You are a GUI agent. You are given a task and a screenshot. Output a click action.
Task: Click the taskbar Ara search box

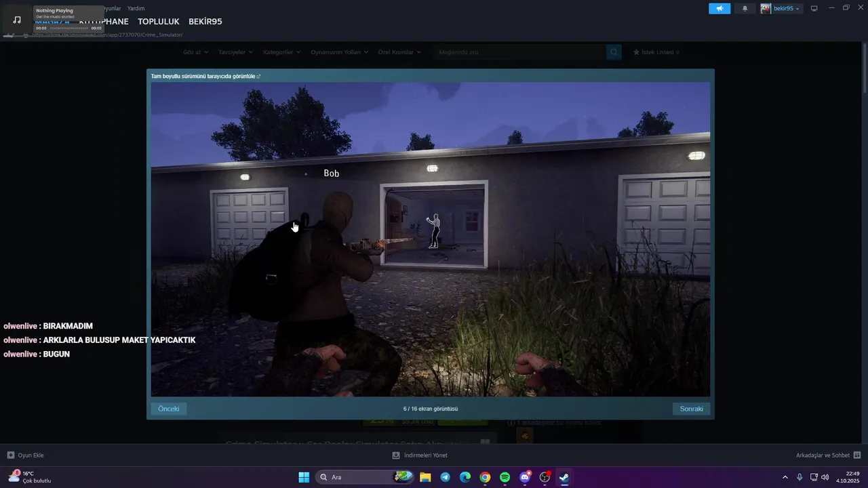point(365,477)
